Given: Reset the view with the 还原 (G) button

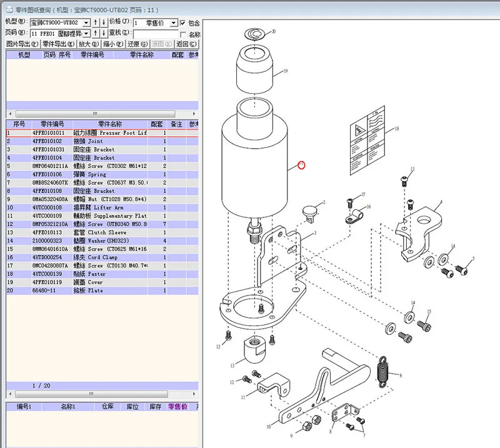Looking at the screenshot, I should [137, 44].
